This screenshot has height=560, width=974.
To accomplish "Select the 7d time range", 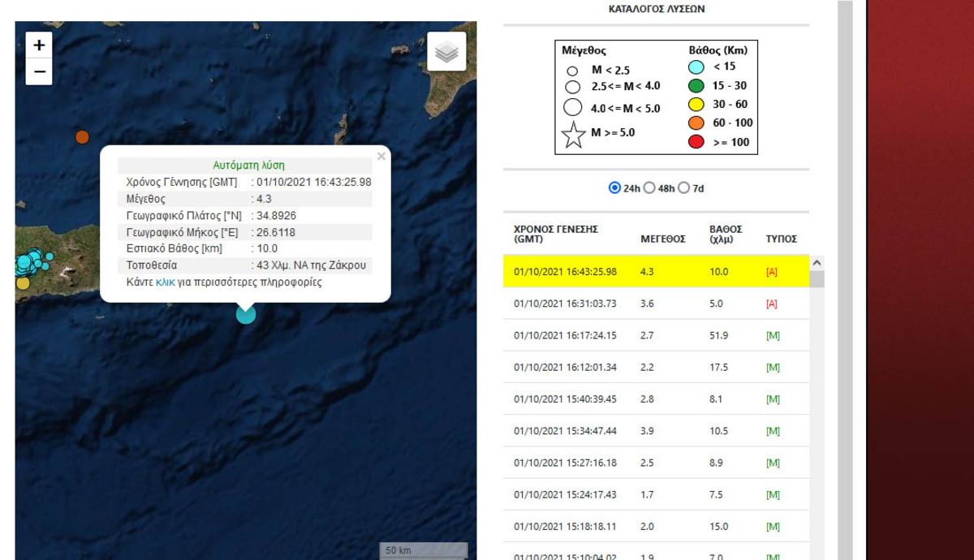I will (683, 188).
